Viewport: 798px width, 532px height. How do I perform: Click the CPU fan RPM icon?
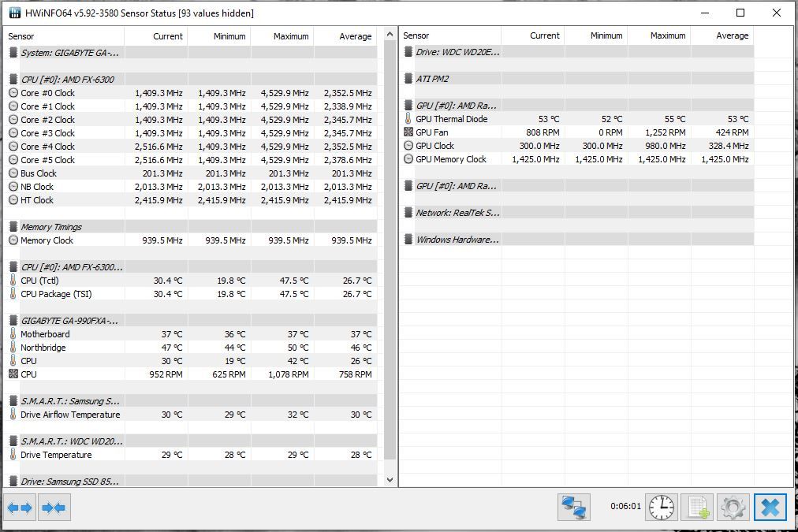tap(13, 374)
